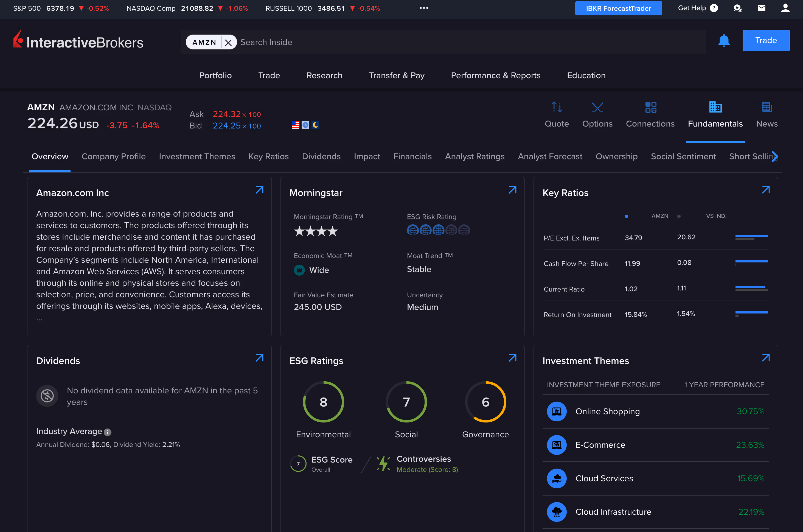This screenshot has height=532, width=803.
Task: Expand the Dividends card arrow
Action: 259,358
